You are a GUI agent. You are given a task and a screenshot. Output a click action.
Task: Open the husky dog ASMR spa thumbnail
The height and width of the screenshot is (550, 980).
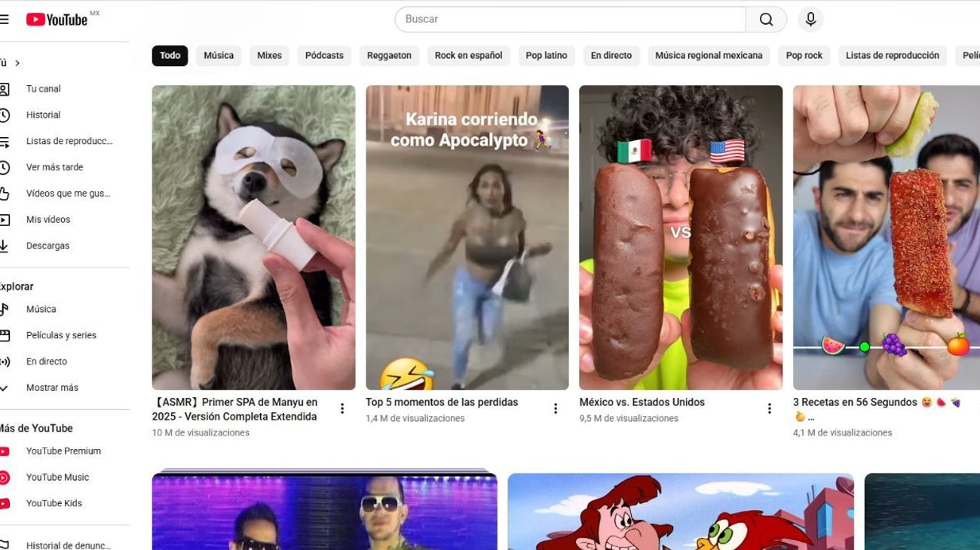point(253,237)
